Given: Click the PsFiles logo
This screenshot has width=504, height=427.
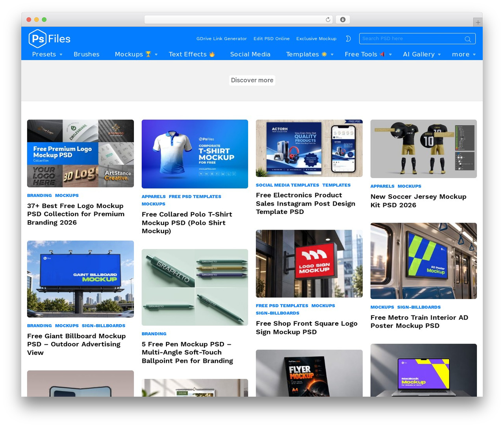Looking at the screenshot, I should 50,39.
